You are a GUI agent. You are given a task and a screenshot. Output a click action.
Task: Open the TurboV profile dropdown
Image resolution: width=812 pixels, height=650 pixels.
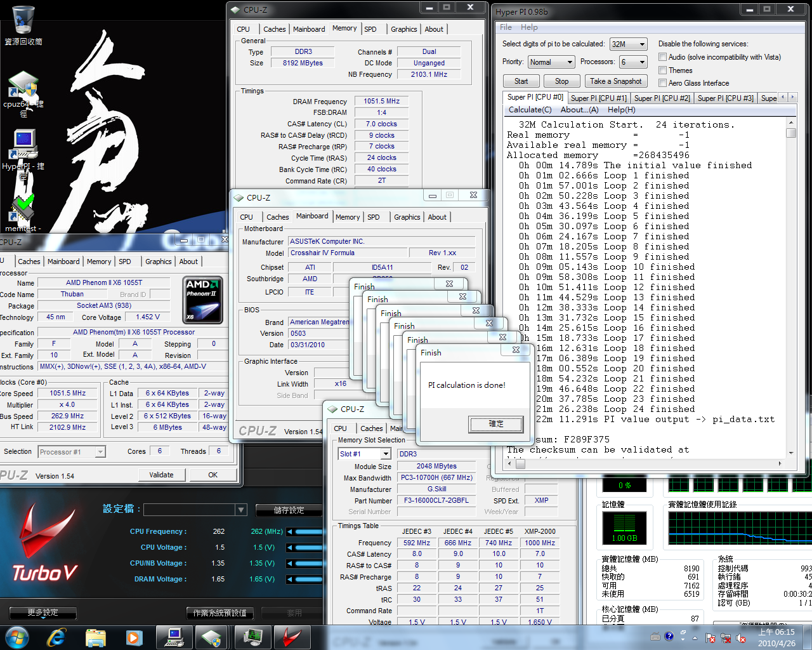click(x=195, y=510)
